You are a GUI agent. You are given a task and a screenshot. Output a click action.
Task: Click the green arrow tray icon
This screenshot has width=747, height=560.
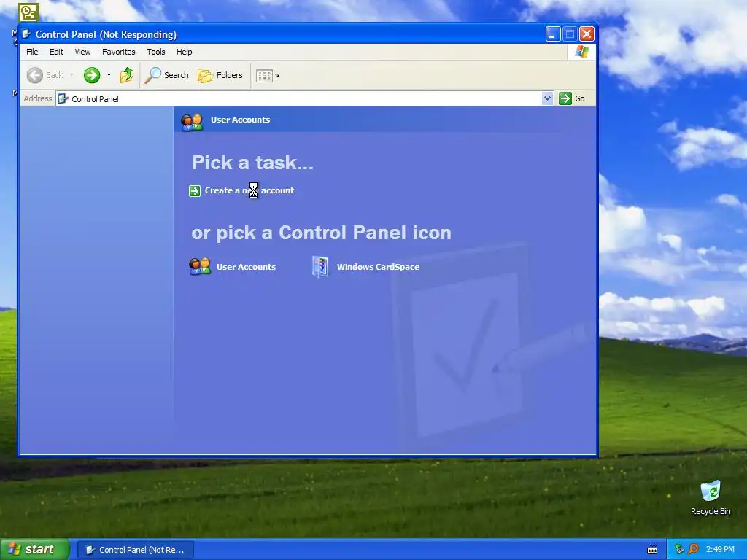(679, 549)
